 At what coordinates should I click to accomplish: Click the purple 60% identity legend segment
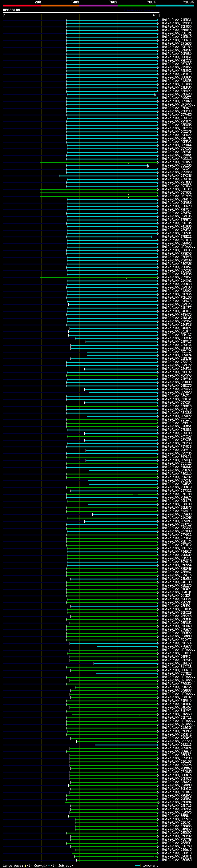[99, 6]
